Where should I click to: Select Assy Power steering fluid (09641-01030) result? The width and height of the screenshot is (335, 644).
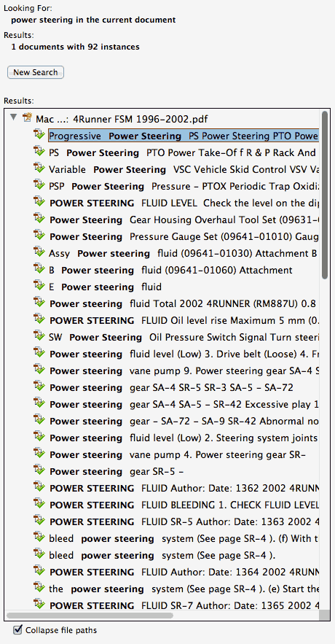pos(183,253)
